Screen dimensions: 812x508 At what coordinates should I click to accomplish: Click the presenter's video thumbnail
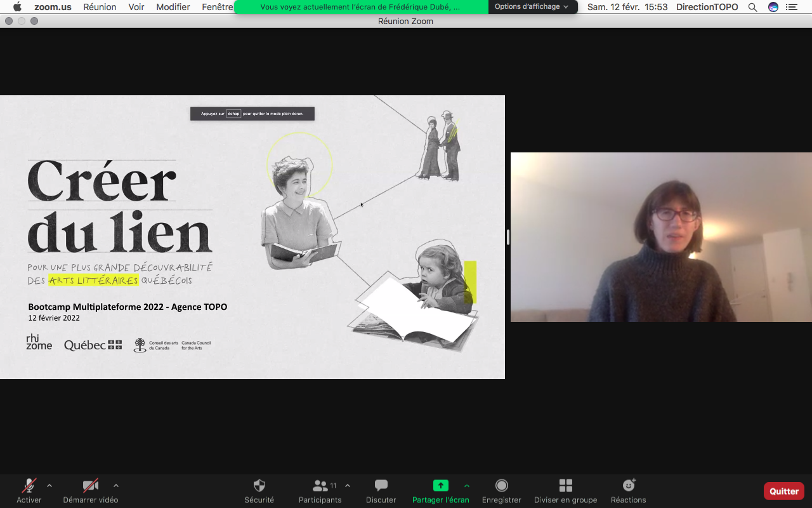pyautogui.click(x=661, y=237)
